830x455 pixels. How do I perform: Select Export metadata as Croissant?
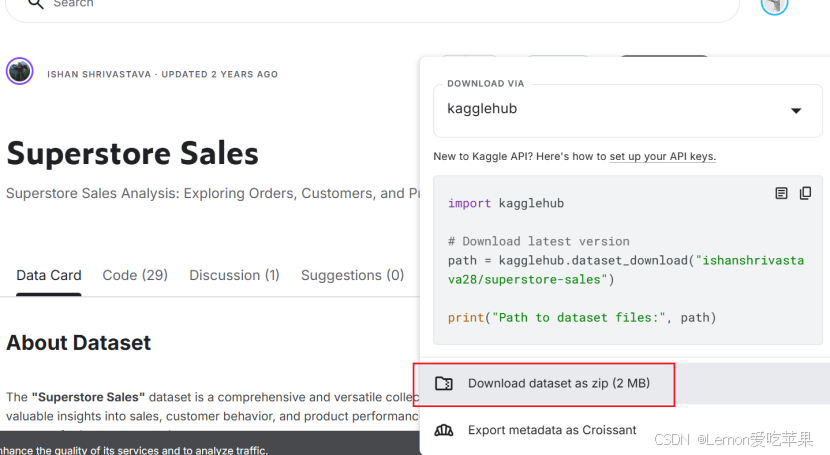[552, 430]
